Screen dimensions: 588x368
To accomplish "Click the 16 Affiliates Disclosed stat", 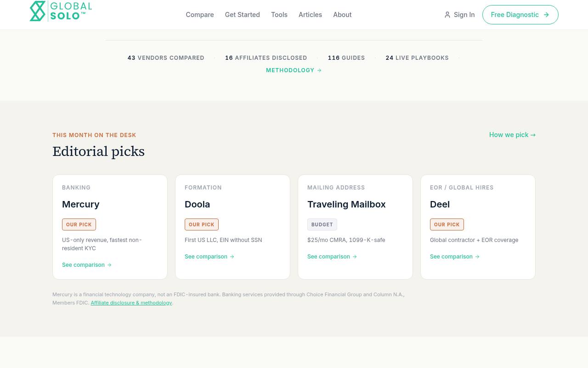I will click(266, 58).
